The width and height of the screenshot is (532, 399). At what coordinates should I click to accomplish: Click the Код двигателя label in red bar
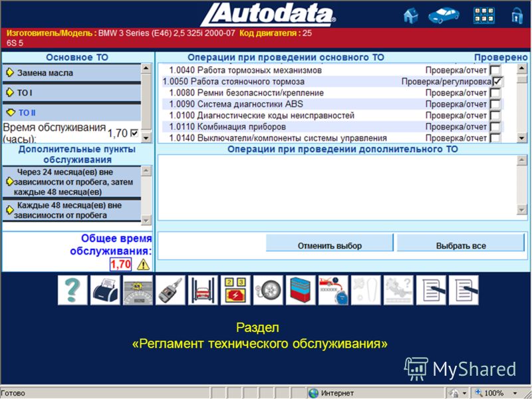click(271, 33)
